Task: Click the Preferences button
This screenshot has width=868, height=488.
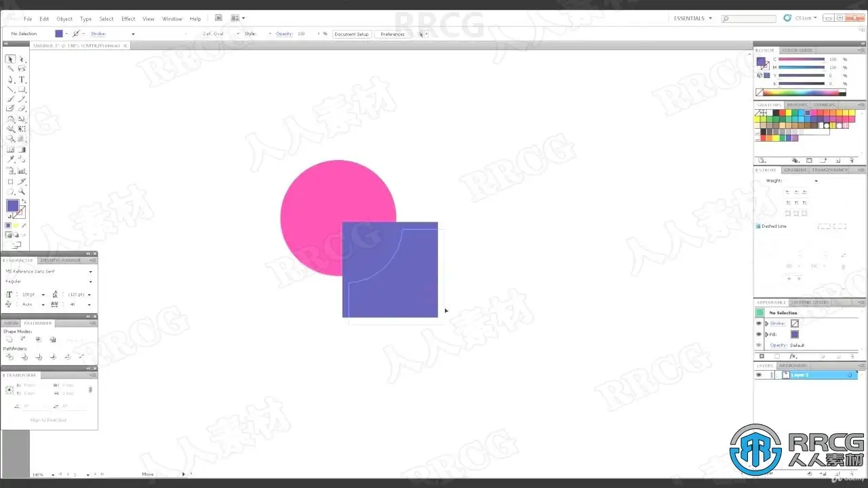Action: pos(393,34)
